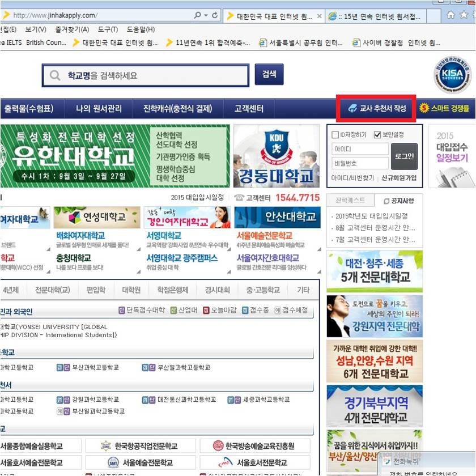
Task: Open favorites star icon
Action: (x=464, y=15)
